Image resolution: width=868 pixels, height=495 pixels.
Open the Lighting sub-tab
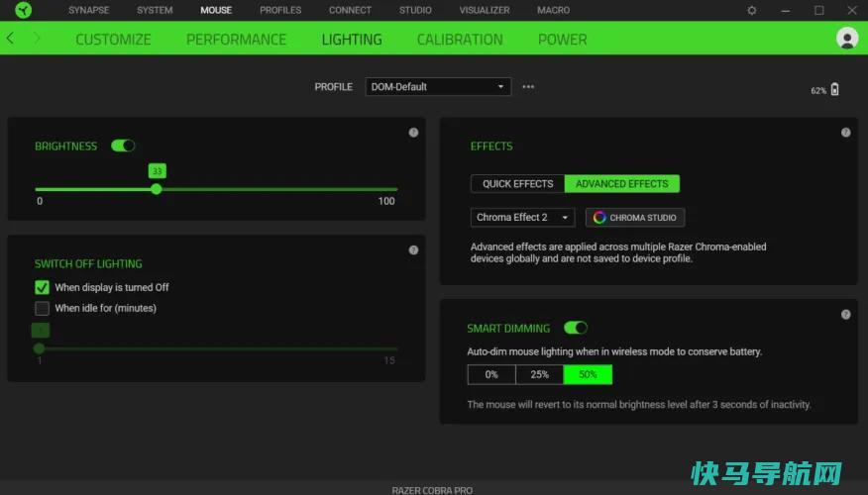click(x=352, y=40)
